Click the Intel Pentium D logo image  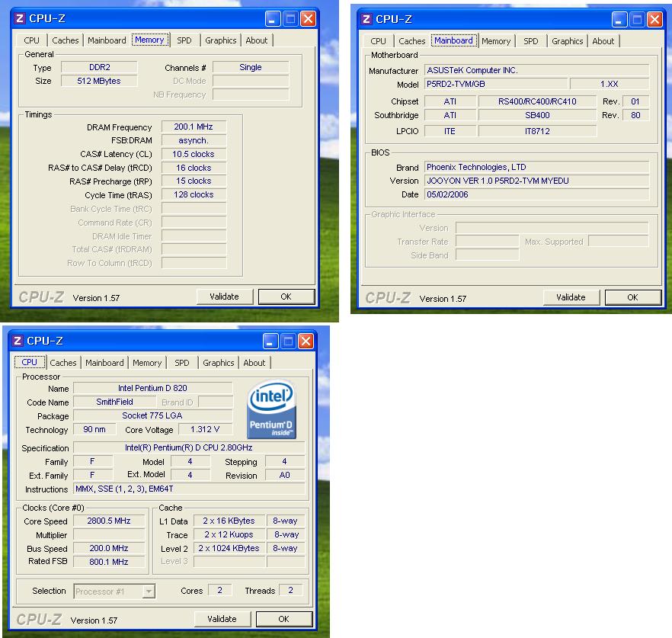click(x=272, y=409)
